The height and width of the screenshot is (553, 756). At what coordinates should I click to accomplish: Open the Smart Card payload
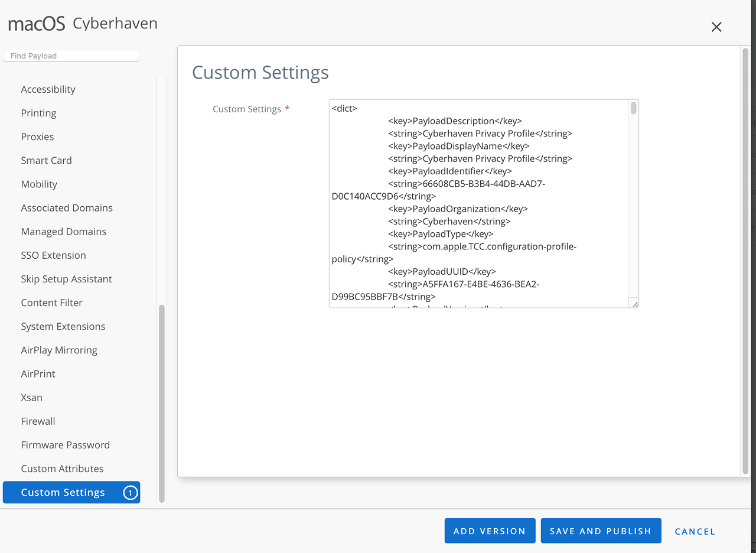click(x=47, y=160)
